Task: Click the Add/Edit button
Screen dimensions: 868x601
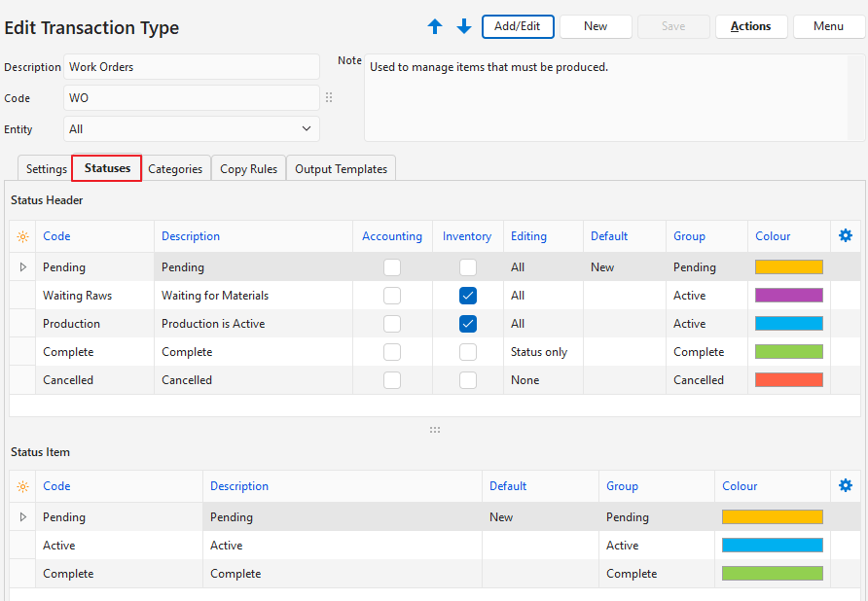Action: [x=518, y=26]
